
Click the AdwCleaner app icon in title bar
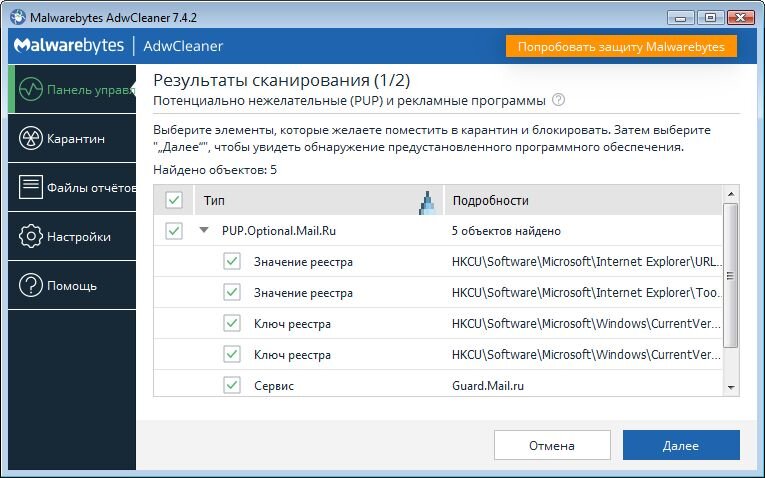(x=18, y=18)
